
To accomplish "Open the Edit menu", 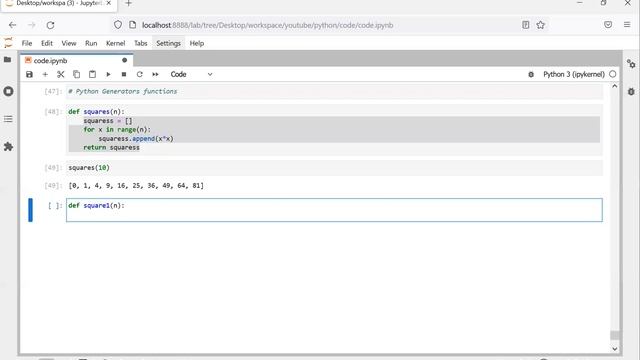I will click(47, 43).
